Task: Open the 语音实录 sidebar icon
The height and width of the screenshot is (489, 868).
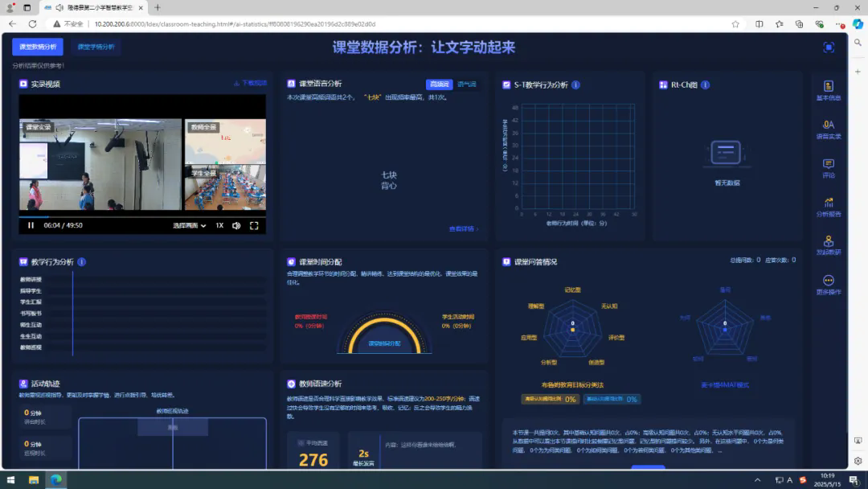Action: click(828, 129)
